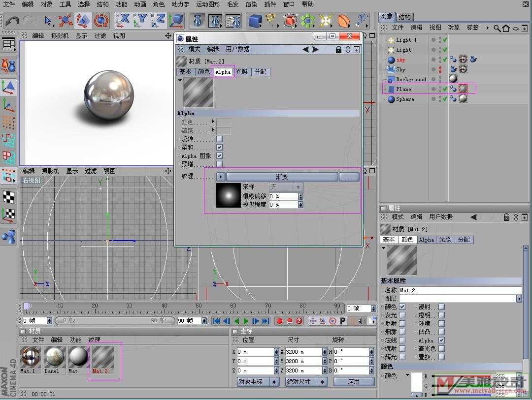Click the blue cube primitive icon
Image resolution: width=532 pixels, height=400 pixels.
coord(255,21)
